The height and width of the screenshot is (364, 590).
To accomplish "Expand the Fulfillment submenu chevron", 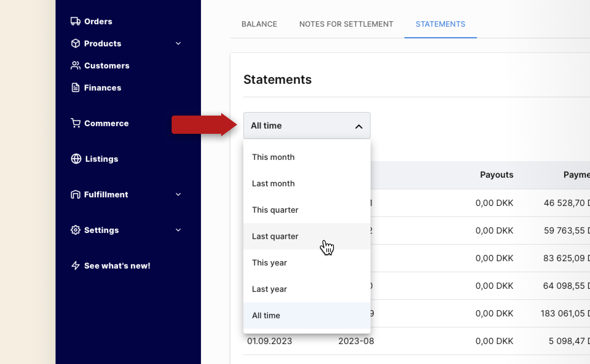I will tap(178, 194).
